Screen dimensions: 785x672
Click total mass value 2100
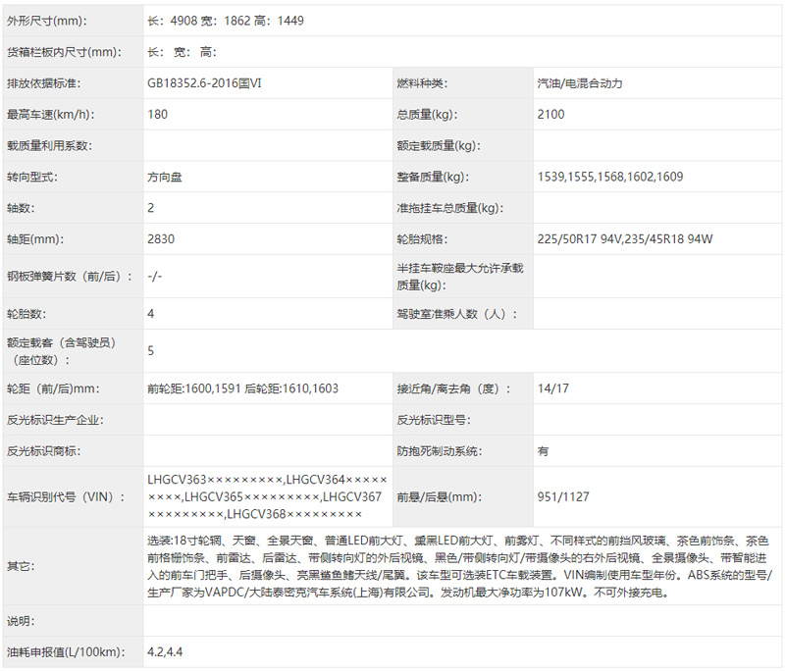pyautogui.click(x=550, y=114)
